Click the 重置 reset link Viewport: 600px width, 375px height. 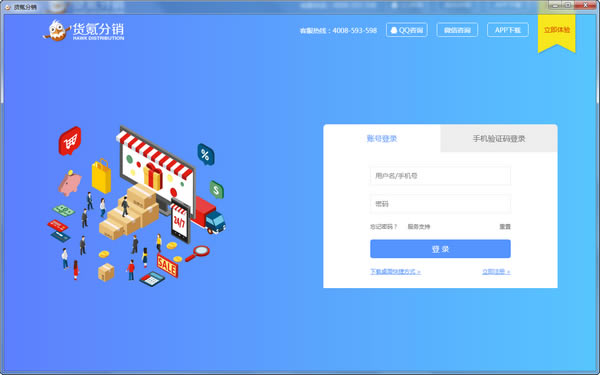coord(505,227)
